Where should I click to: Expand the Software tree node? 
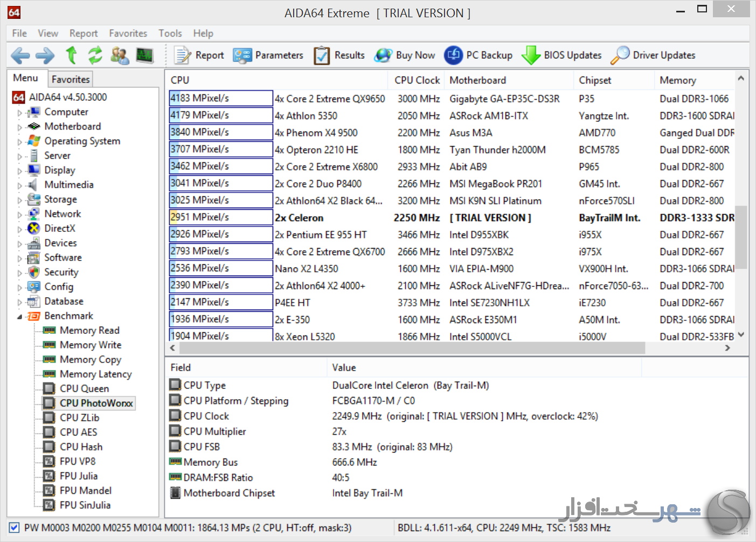[20, 258]
